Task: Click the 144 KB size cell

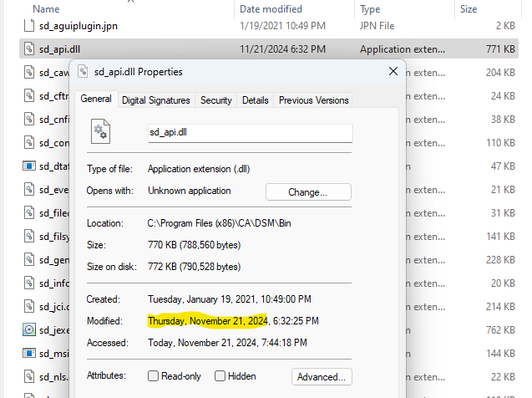Action: (x=500, y=354)
